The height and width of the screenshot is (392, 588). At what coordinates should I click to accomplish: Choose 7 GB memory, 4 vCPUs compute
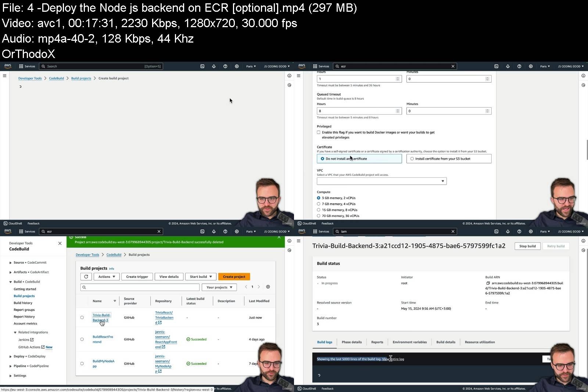tap(319, 204)
